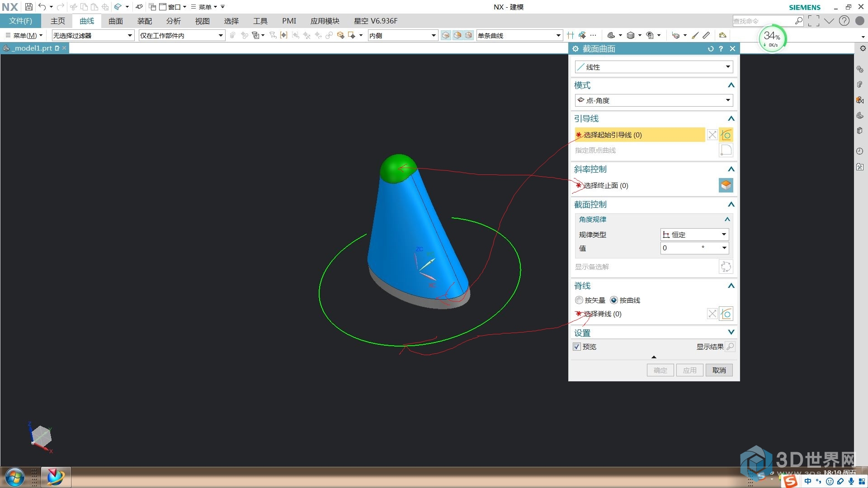This screenshot has height=488, width=868.
Task: Click the history clock icon in right sidebar
Action: pos(860,151)
